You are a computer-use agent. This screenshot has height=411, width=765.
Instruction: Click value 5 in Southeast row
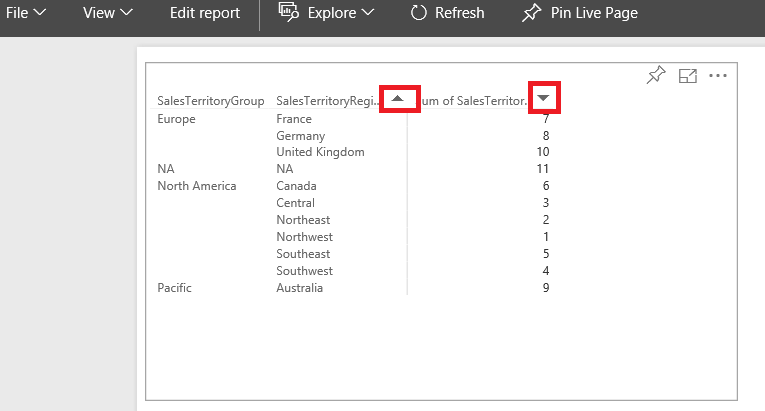[546, 254]
